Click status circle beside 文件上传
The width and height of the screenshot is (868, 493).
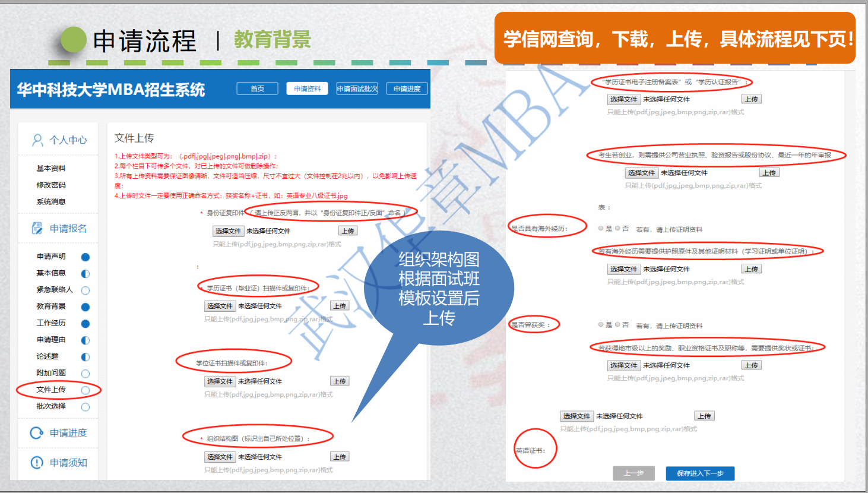85,390
